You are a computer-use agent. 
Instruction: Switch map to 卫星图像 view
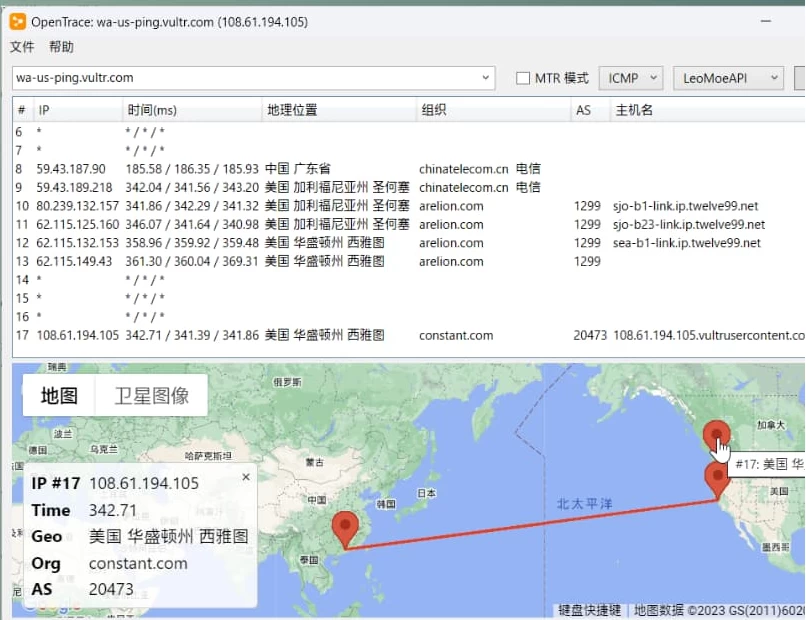point(151,396)
